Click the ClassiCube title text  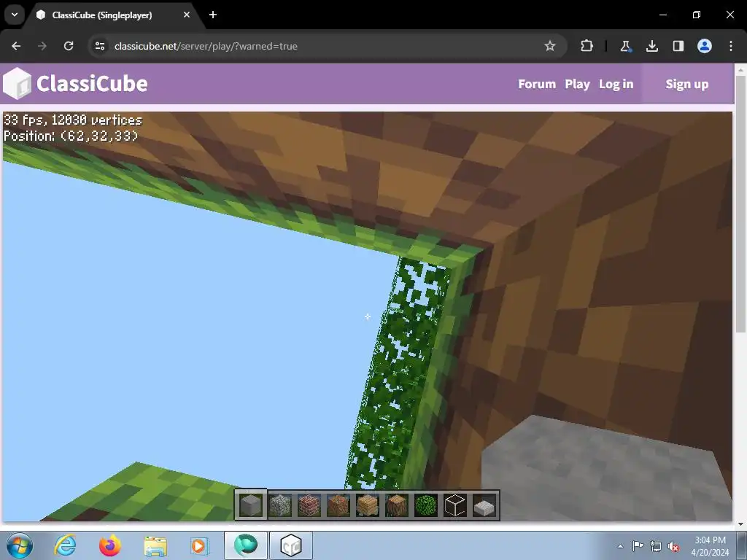coord(93,84)
